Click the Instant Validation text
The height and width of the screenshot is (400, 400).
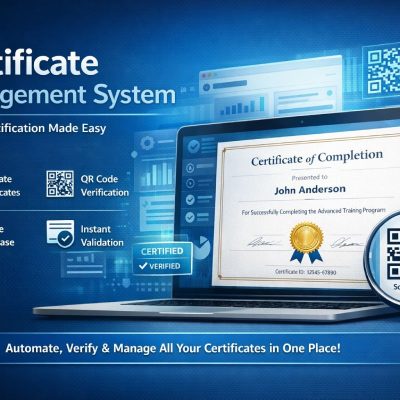(102, 236)
